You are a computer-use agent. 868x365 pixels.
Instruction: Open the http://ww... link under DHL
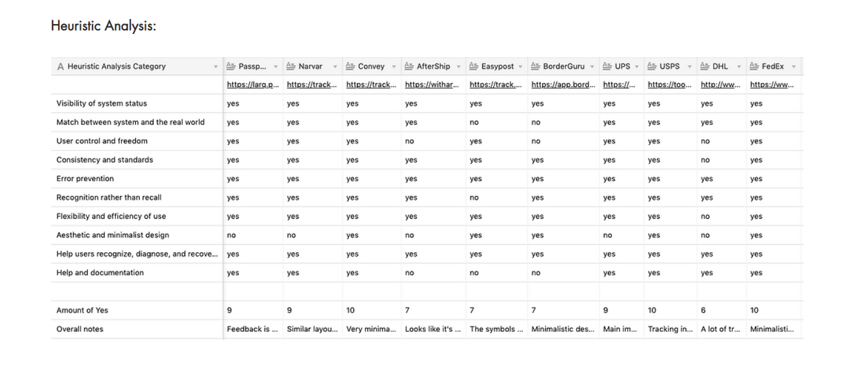pos(721,85)
